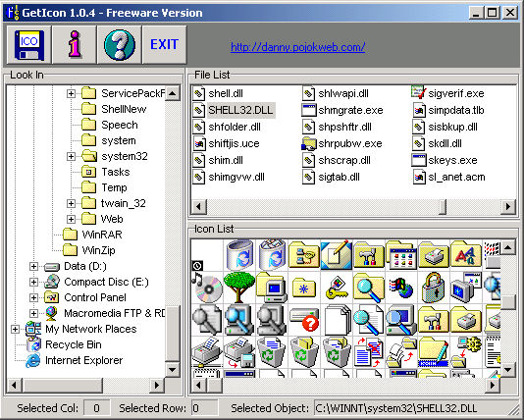This screenshot has width=524, height=420.
Task: Click the EXIT toolbar button
Action: 164,44
